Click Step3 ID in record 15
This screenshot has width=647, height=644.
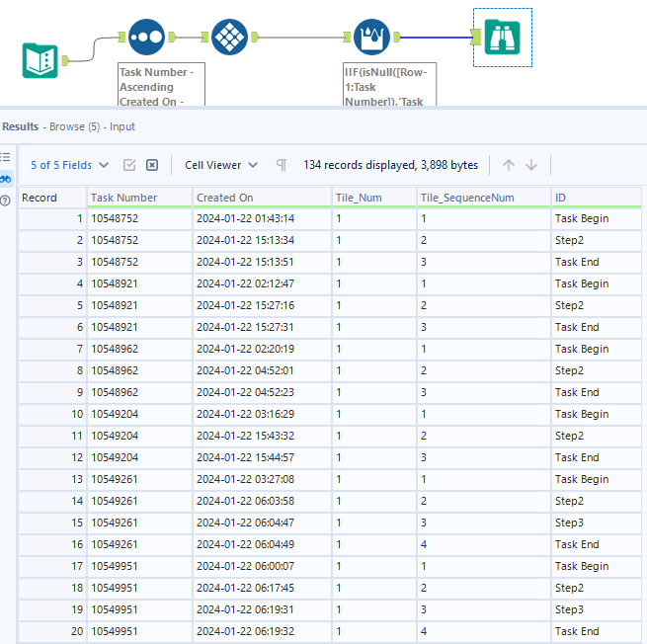point(597,523)
